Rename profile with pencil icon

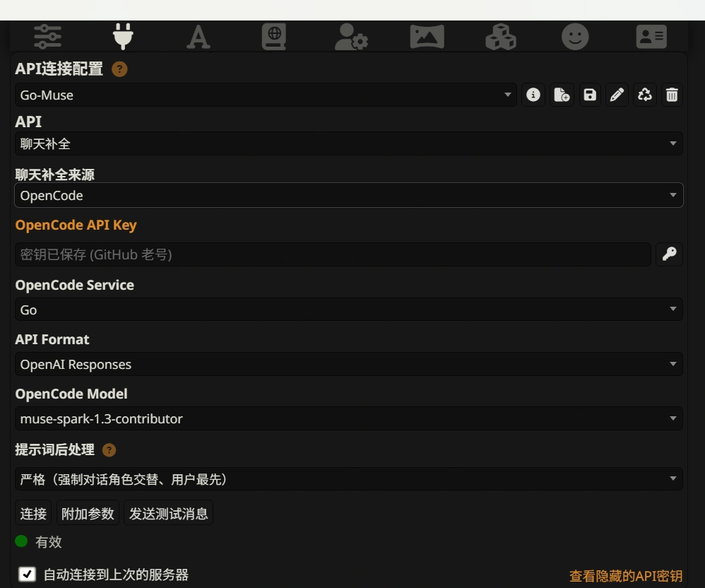617,95
